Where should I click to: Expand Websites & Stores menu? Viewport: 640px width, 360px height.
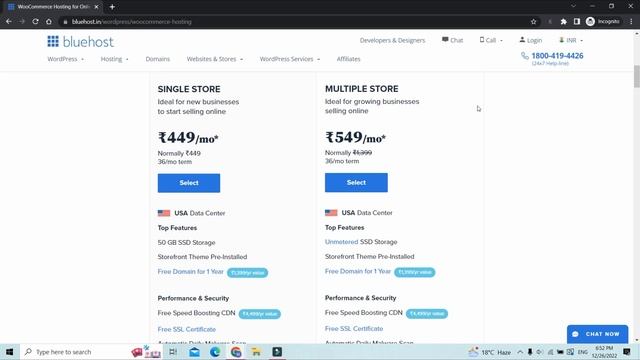click(215, 59)
